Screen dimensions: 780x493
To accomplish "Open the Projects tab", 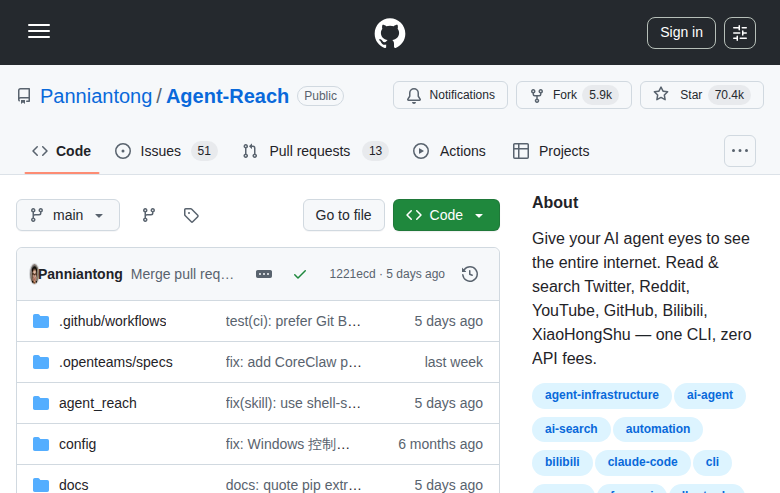I will (551, 151).
